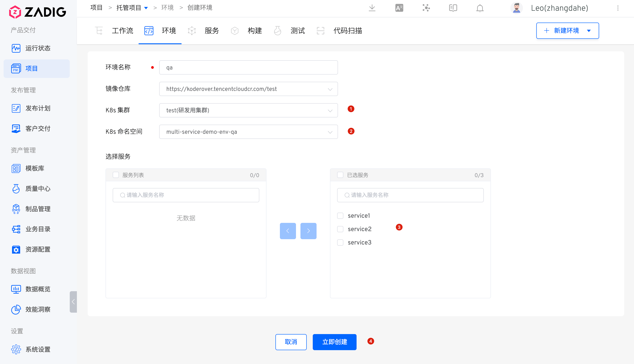Check the 已选服务 select-all box
634x364 pixels.
click(340, 175)
